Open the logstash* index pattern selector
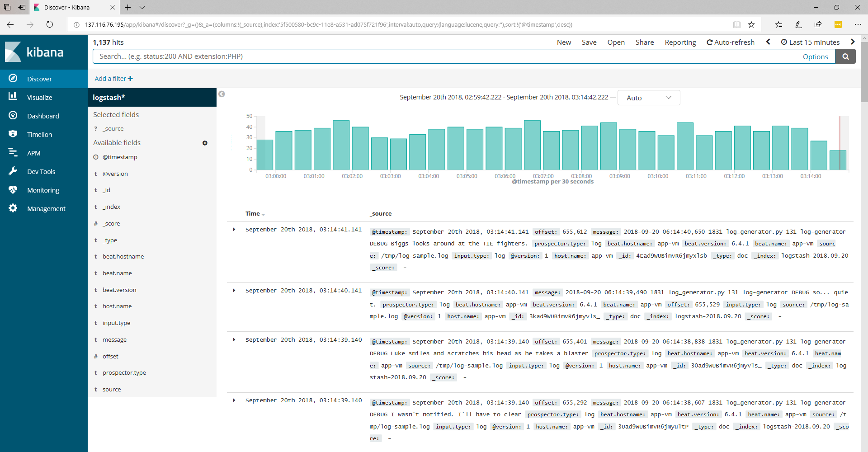 tap(152, 97)
